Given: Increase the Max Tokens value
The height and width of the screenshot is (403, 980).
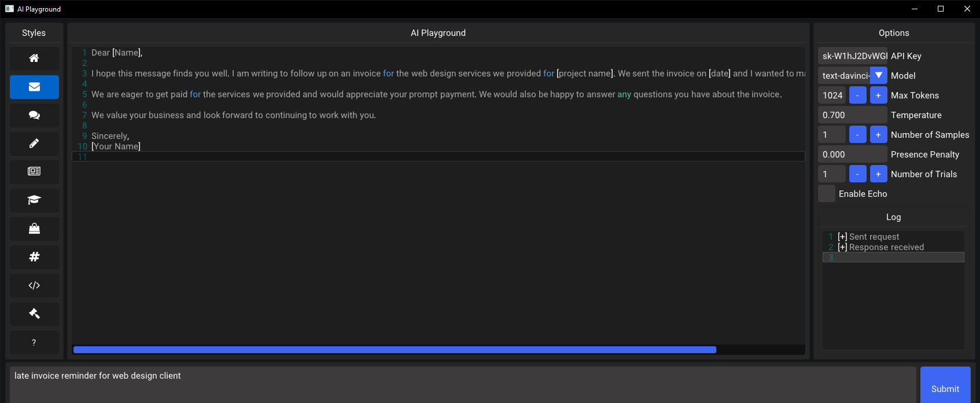Looking at the screenshot, I should [x=879, y=95].
